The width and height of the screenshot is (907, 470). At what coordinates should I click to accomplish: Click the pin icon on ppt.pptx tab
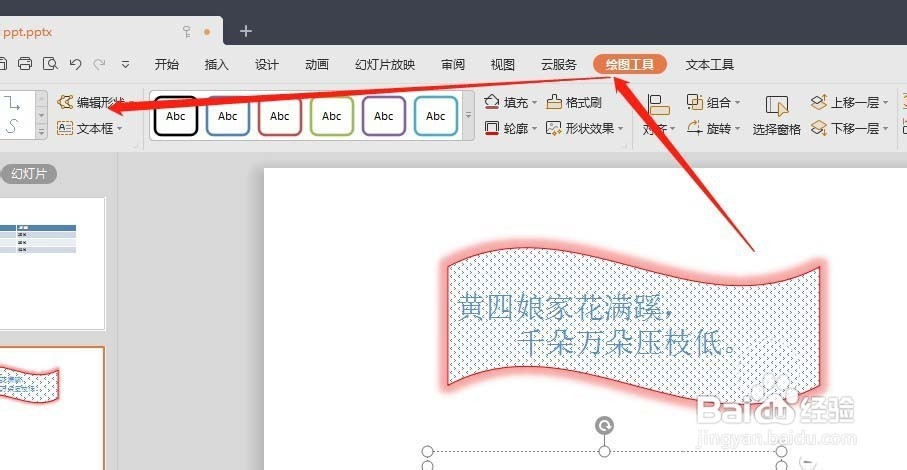click(187, 32)
